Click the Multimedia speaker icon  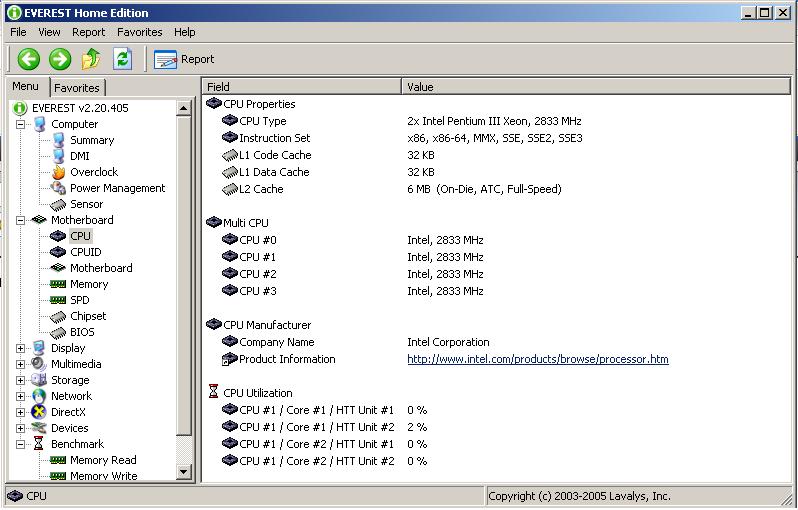(x=39, y=364)
